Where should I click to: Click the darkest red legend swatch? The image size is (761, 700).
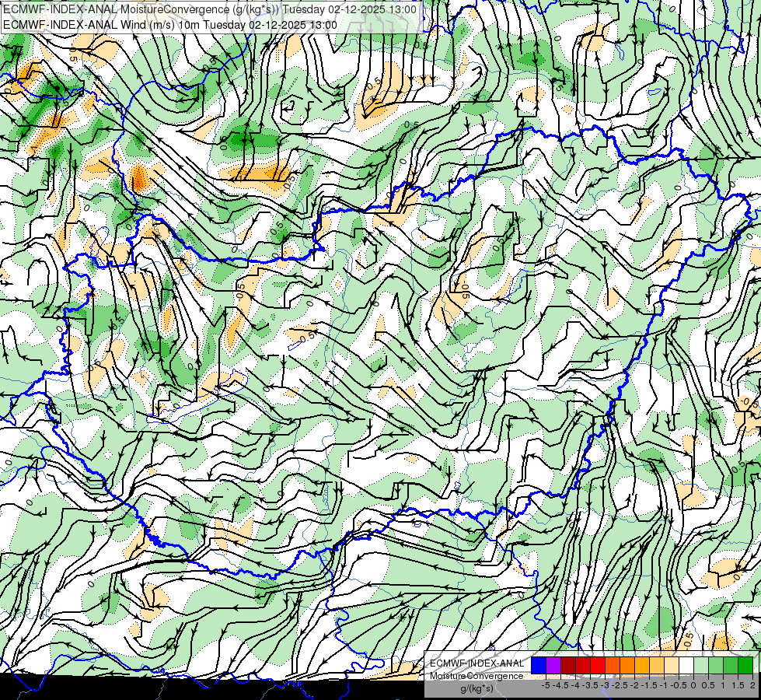(568, 665)
